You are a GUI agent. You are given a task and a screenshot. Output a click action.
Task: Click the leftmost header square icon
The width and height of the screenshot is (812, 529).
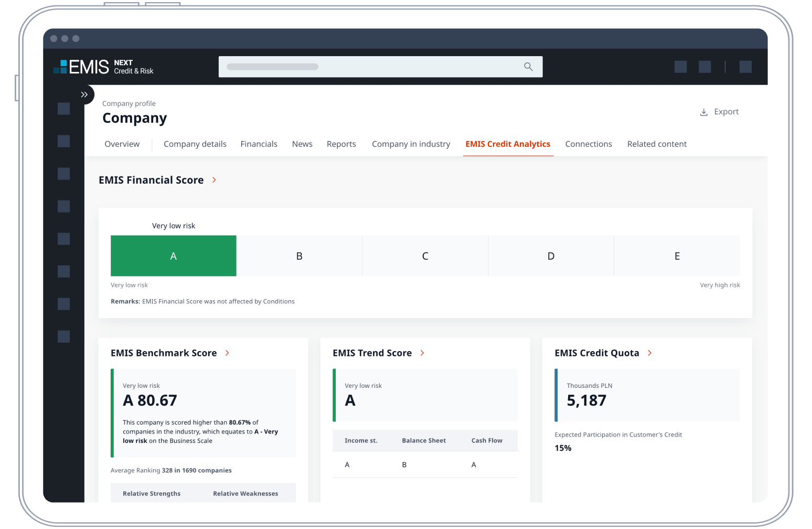(680, 67)
